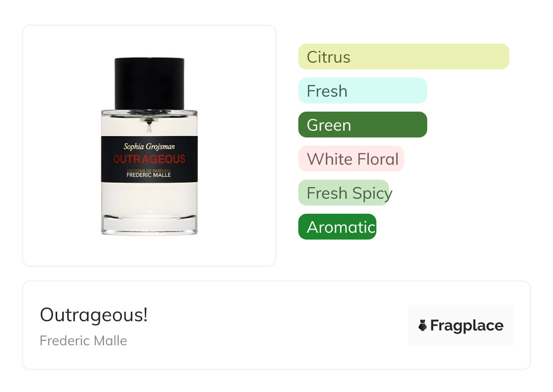Click the black cap of the perfume bottle
The width and height of the screenshot is (553, 392).
(149, 83)
